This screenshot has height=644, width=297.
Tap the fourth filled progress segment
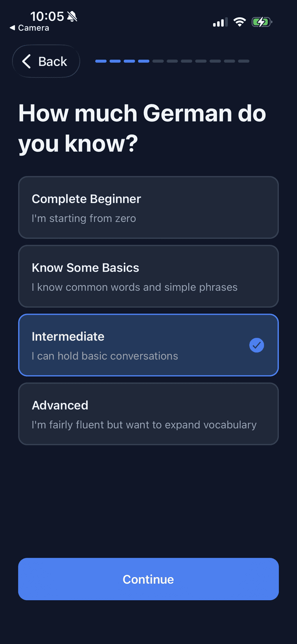point(143,61)
